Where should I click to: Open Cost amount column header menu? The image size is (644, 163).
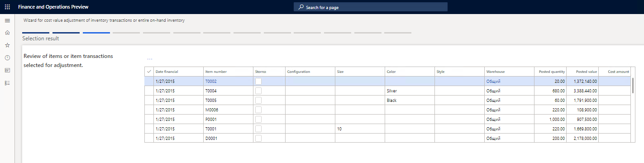[x=615, y=72]
